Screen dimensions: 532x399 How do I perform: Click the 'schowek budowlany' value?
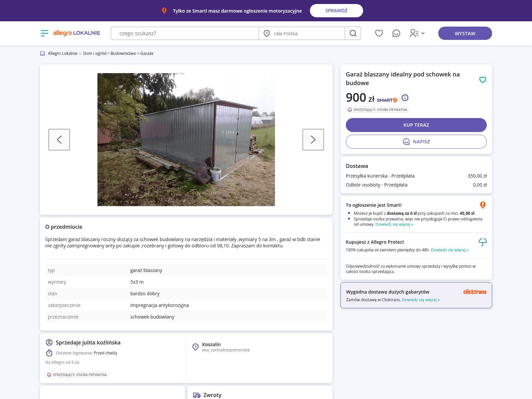click(152, 317)
